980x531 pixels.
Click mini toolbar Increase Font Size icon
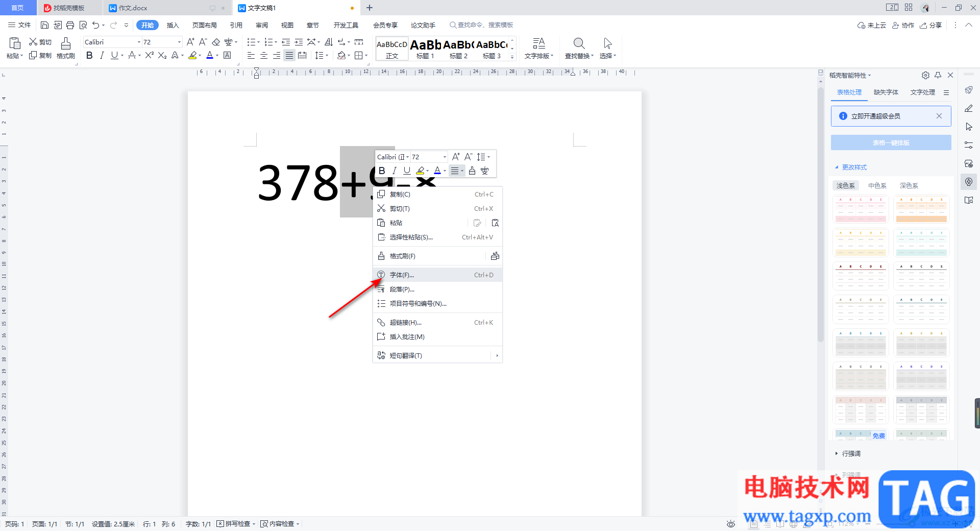pos(456,157)
